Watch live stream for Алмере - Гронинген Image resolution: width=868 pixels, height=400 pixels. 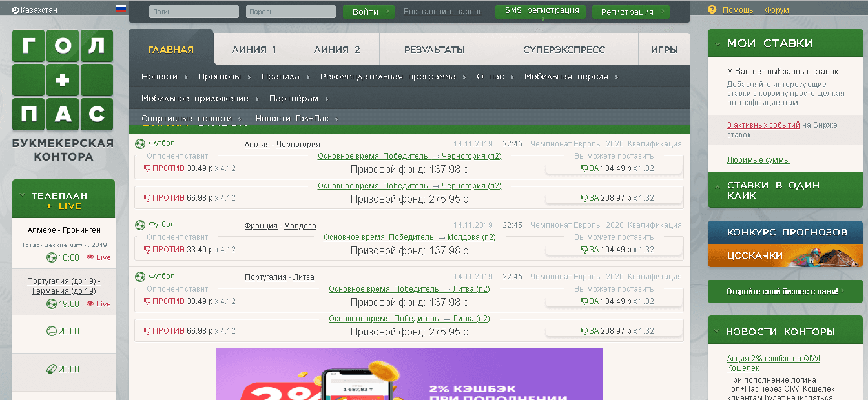tap(99, 257)
